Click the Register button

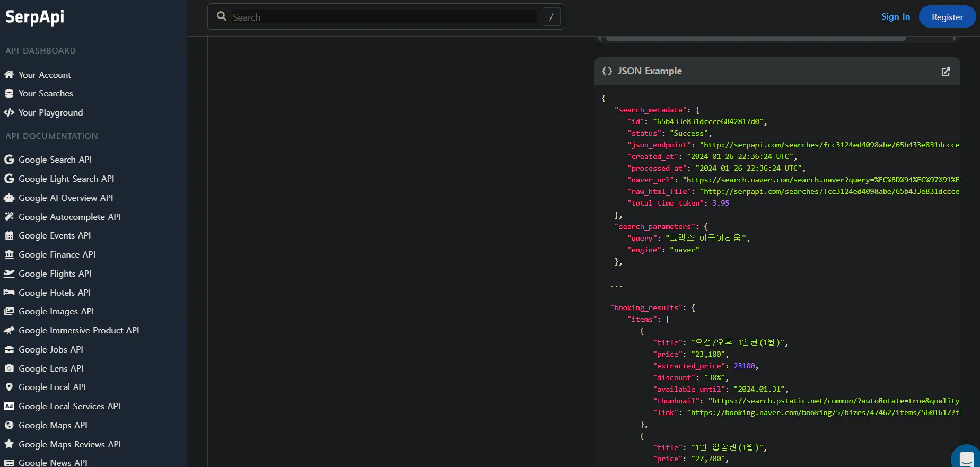[947, 17]
